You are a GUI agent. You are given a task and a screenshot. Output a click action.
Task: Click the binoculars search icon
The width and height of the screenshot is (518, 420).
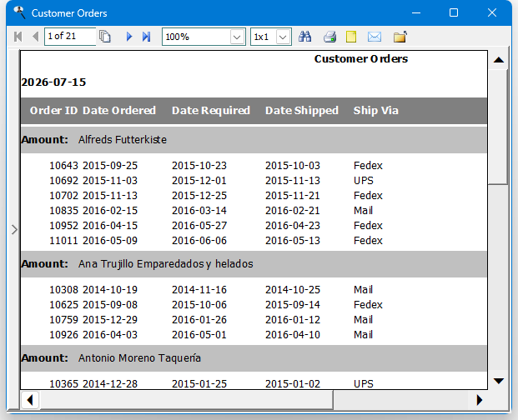(304, 37)
